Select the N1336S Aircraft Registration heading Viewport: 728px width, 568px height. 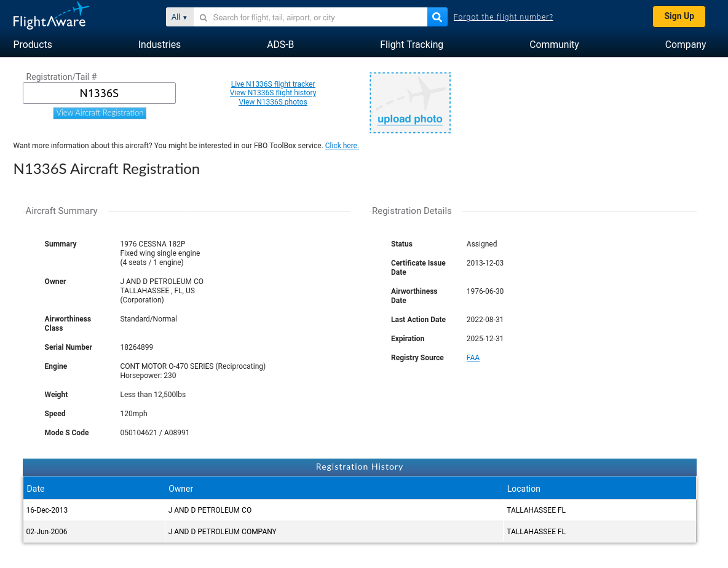(x=106, y=169)
